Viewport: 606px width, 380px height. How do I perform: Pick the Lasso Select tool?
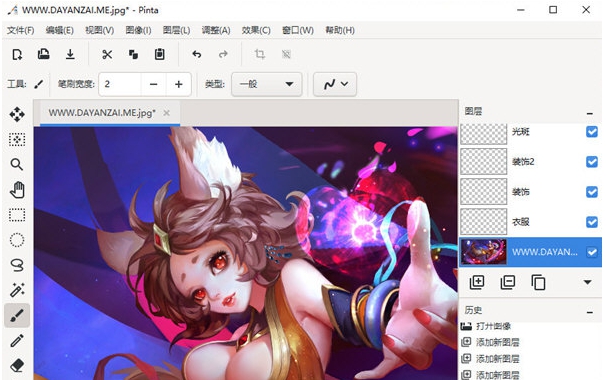(17, 265)
